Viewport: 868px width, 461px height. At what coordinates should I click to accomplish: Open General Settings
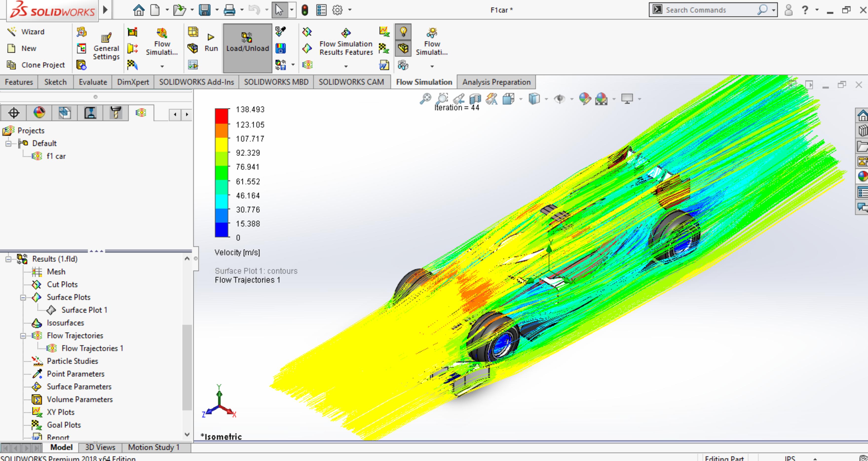pyautogui.click(x=106, y=46)
